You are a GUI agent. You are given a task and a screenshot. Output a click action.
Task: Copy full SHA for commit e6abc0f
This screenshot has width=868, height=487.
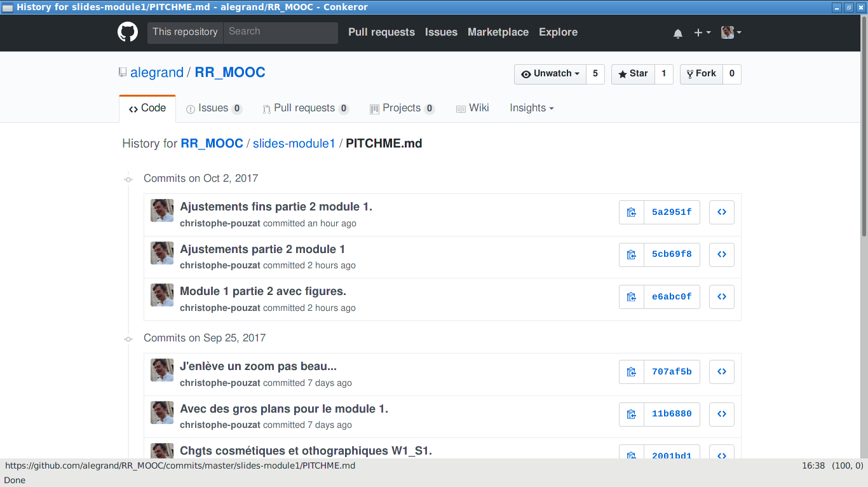tap(631, 297)
